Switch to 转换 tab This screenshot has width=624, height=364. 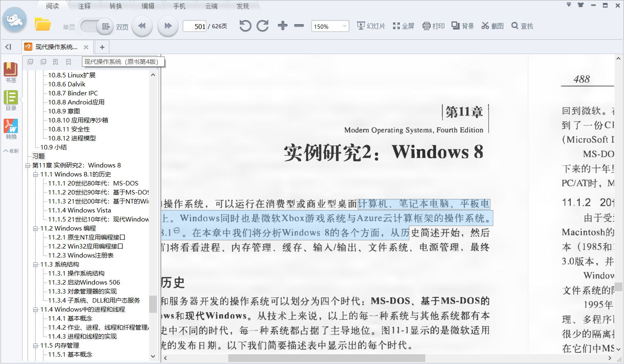pyautogui.click(x=116, y=6)
